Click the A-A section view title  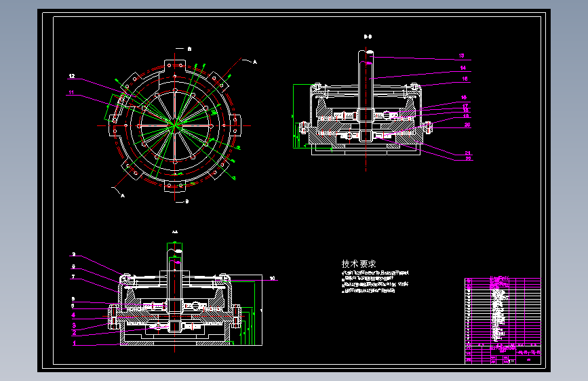(x=175, y=232)
